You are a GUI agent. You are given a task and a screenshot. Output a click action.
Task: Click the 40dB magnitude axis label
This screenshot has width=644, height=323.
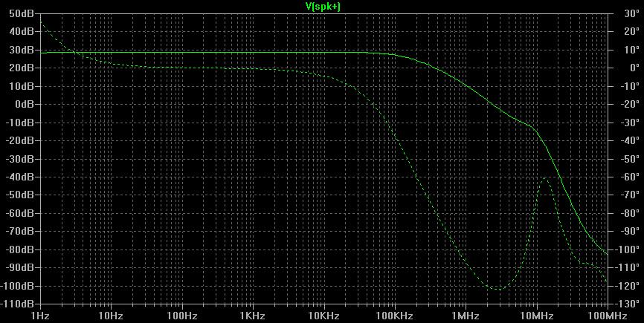click(x=21, y=32)
